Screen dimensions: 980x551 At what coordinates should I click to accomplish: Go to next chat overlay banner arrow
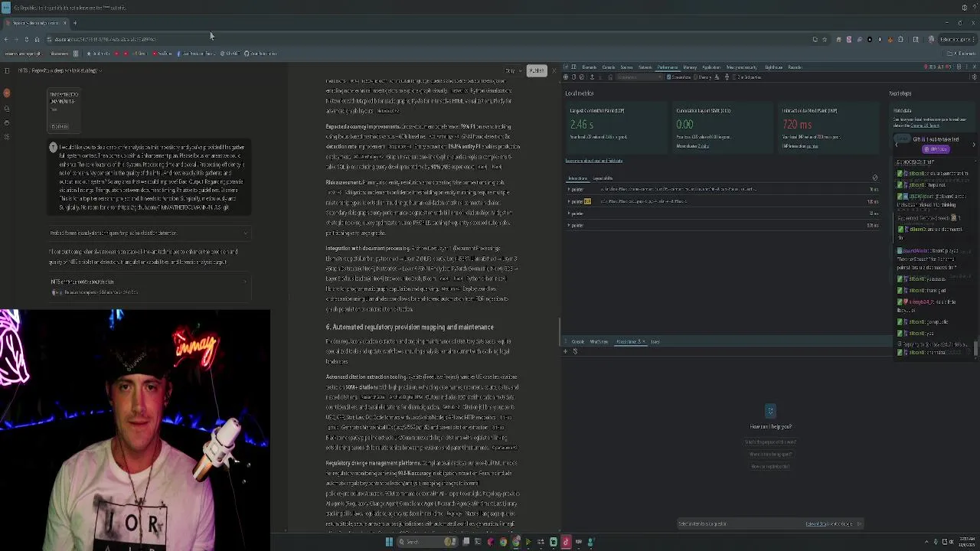click(974, 144)
